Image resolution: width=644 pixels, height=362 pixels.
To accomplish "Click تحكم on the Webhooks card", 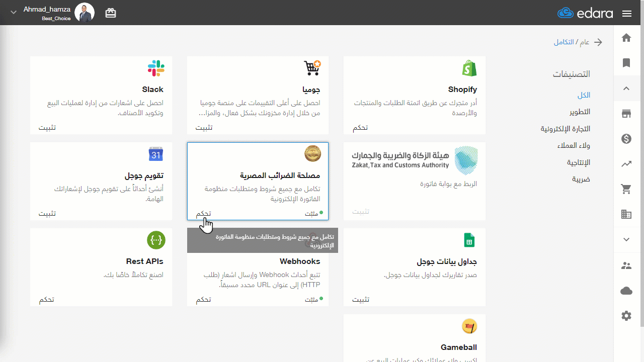I will pos(203,300).
